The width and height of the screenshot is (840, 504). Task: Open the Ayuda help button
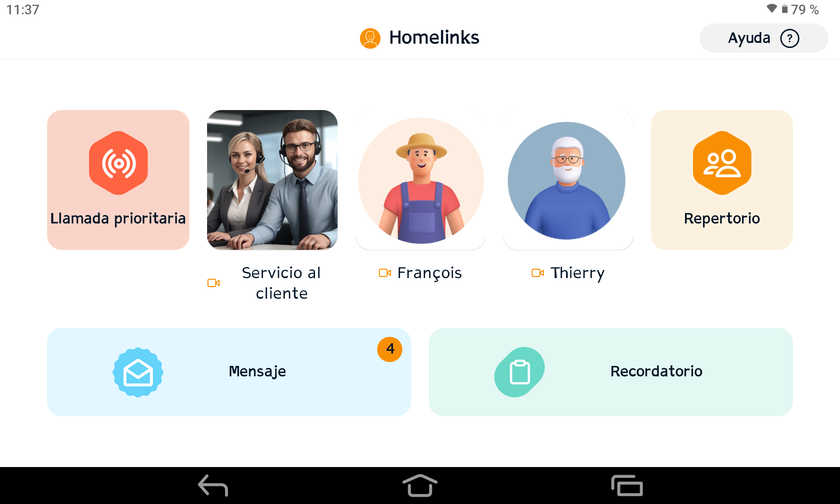click(764, 38)
